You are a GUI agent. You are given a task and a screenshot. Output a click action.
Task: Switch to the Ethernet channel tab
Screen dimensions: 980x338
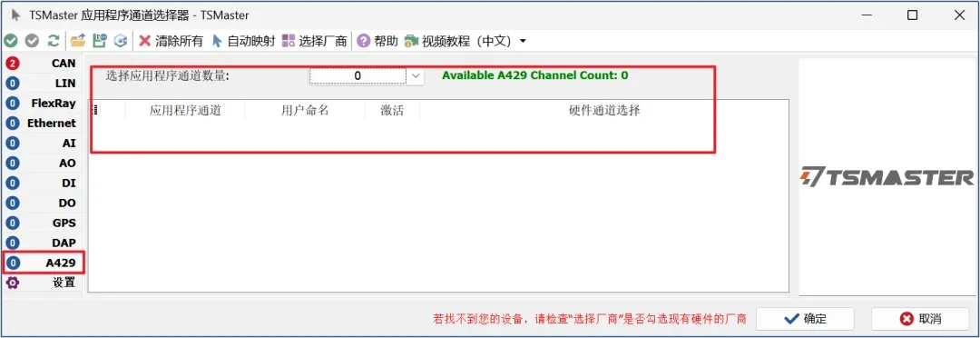point(43,124)
